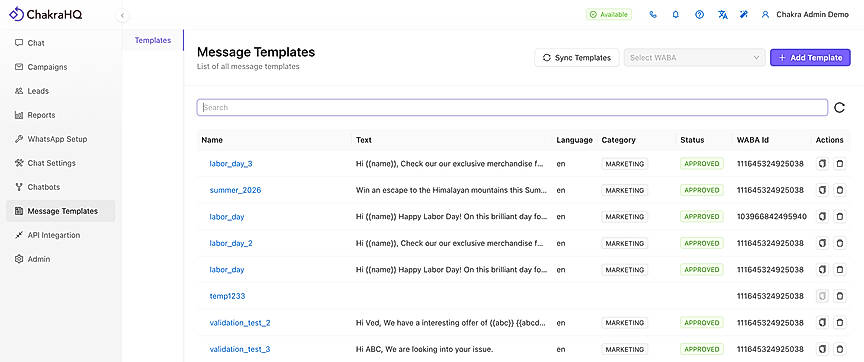Open the Chakra Admin Demo user menu

coord(804,15)
